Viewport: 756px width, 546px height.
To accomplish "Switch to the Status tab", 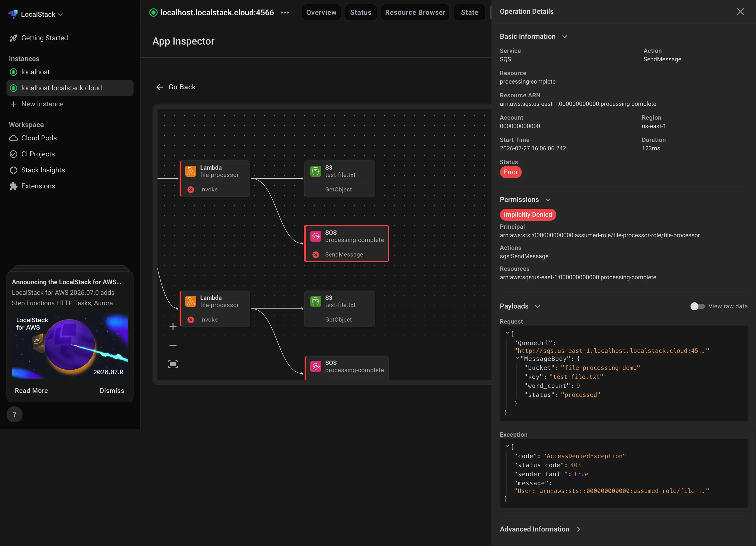I will (x=361, y=13).
